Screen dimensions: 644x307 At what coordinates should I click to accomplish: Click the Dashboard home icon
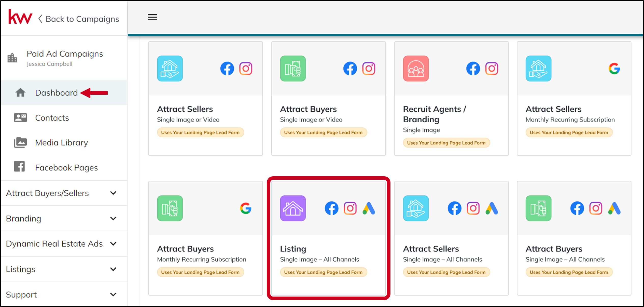(x=20, y=92)
